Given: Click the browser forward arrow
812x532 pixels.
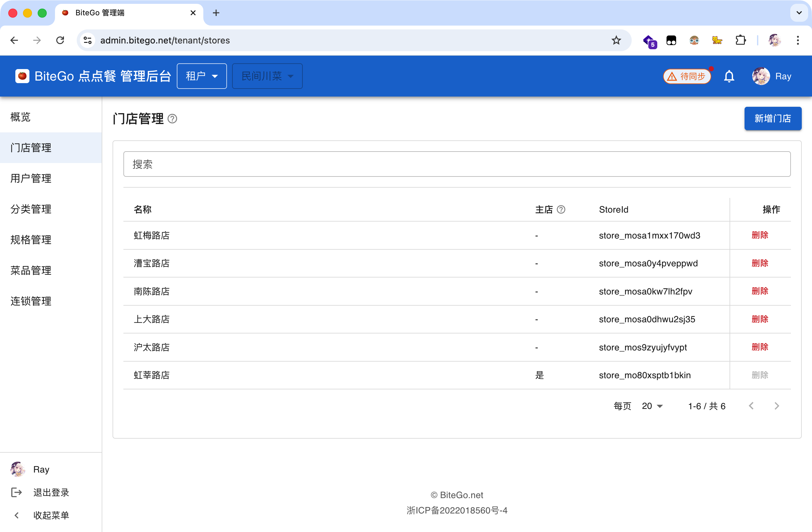Looking at the screenshot, I should tap(37, 40).
